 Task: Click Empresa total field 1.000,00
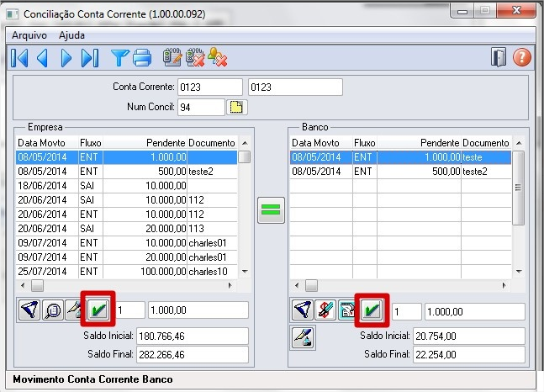point(198,310)
